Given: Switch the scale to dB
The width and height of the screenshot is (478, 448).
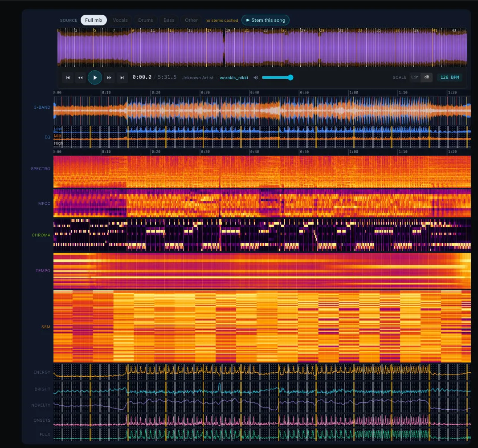Looking at the screenshot, I should 427,77.
